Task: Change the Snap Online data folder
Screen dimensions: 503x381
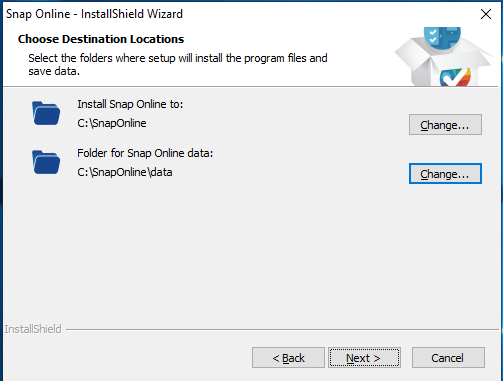Action: [445, 174]
